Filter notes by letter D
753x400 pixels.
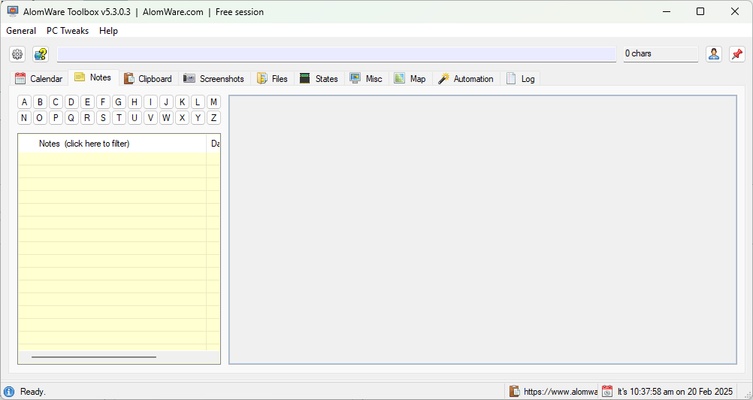(72, 102)
